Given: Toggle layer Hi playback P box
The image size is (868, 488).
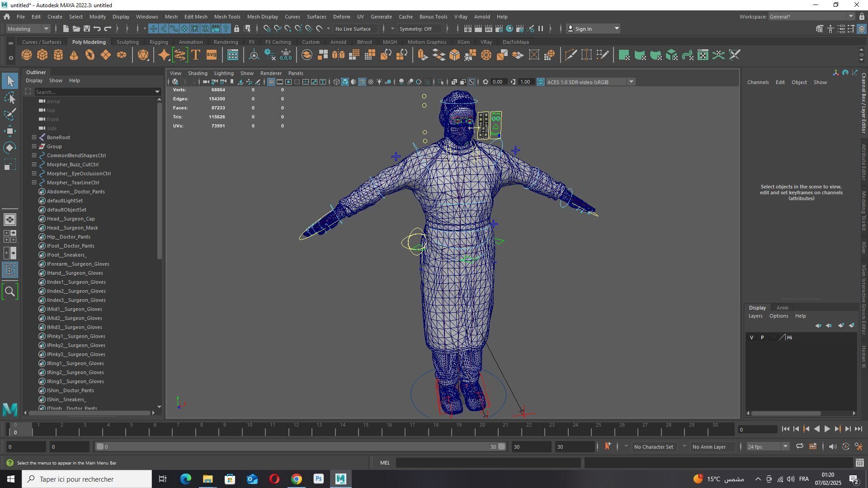Looking at the screenshot, I should coord(762,338).
